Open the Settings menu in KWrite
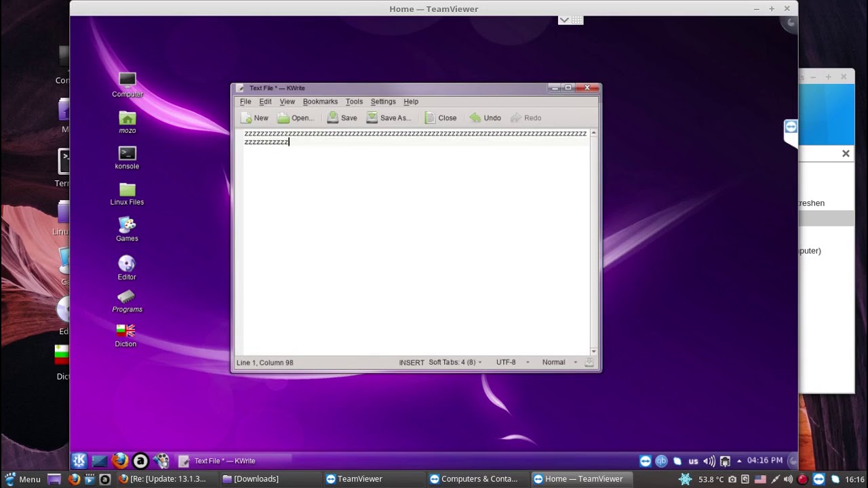The width and height of the screenshot is (868, 488). (383, 102)
